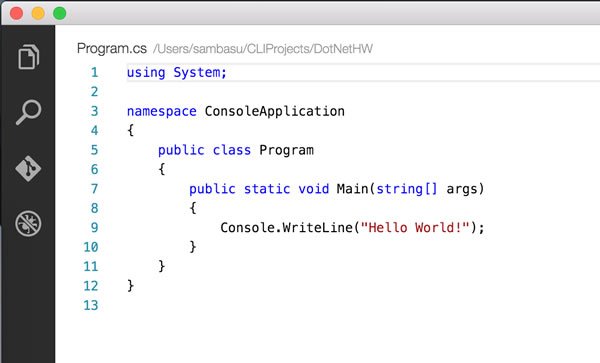Click line number 1 in gutter
The width and height of the screenshot is (600, 363).
[x=95, y=72]
